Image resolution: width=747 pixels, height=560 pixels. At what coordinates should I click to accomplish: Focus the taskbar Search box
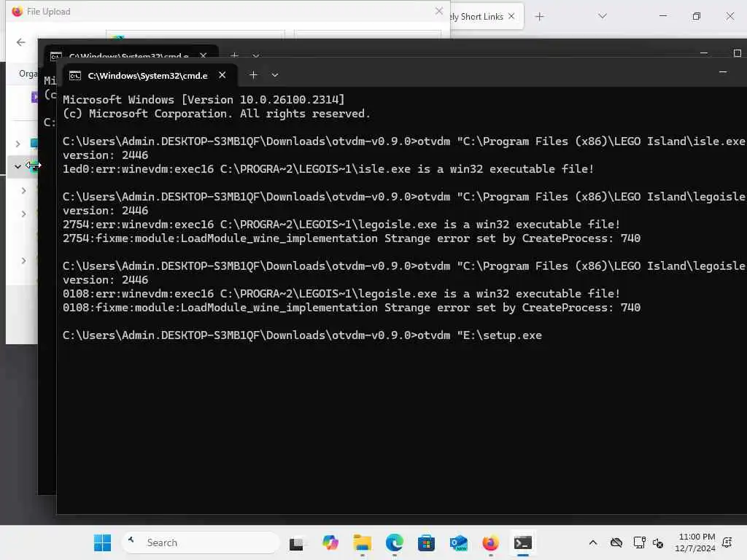point(201,542)
